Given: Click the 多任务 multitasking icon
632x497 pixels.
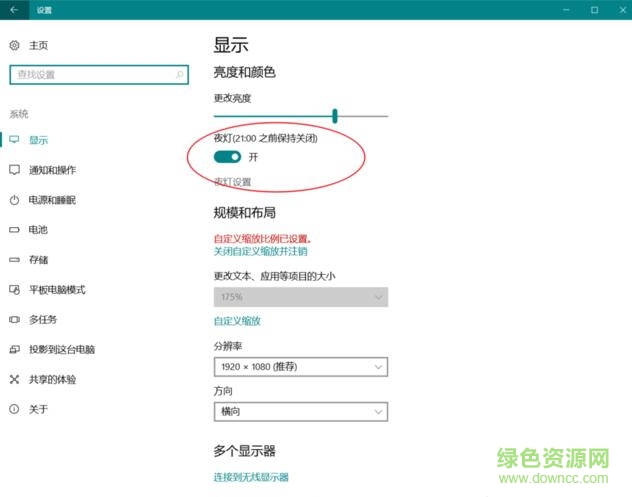Looking at the screenshot, I should [15, 320].
